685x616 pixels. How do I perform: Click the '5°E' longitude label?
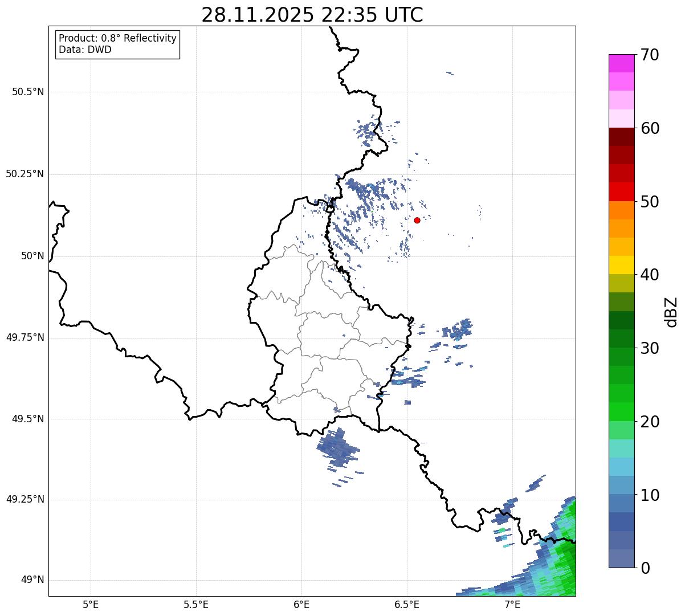point(91,605)
